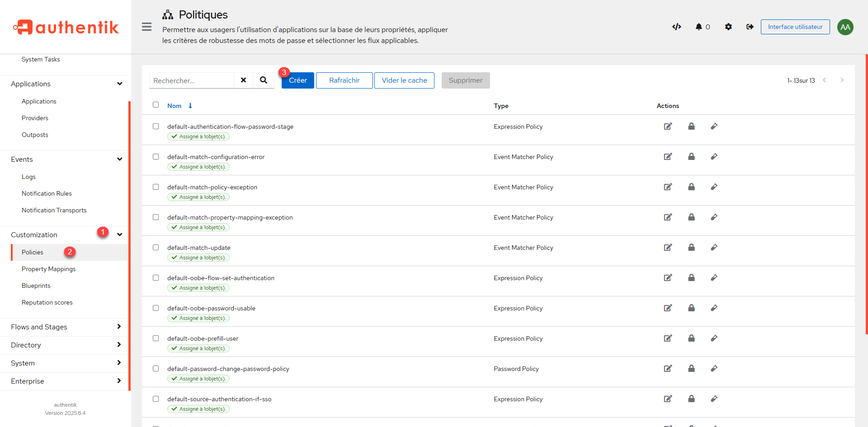This screenshot has height=427, width=868.
Task: Open the API drawer code icon
Action: click(x=676, y=27)
